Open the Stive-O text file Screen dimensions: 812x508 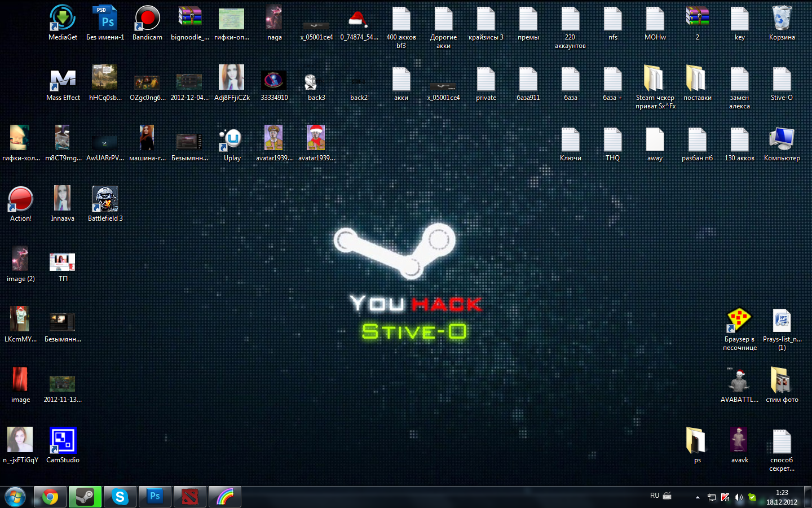[782, 83]
